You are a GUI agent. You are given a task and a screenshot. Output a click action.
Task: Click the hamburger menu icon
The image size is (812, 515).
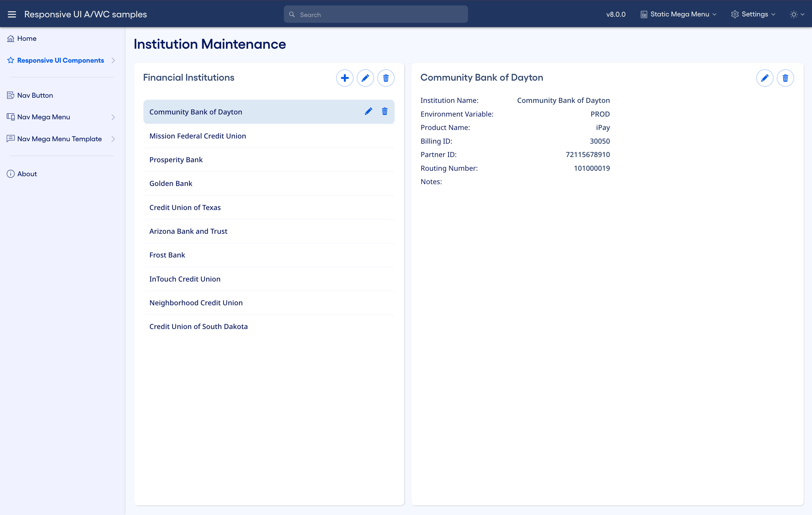pos(12,14)
